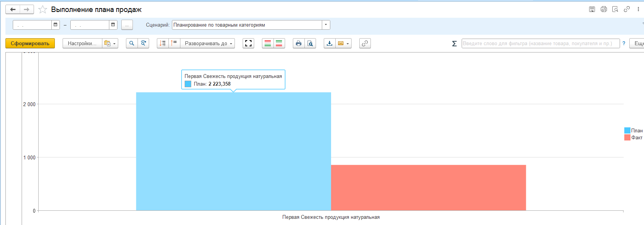Open report variants dropdown next to Настройки

tap(110, 43)
